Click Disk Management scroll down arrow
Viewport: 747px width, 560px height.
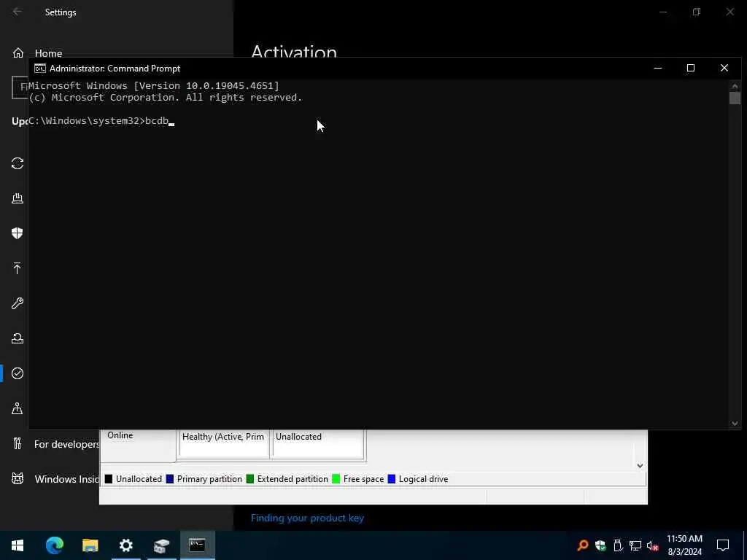tap(640, 465)
